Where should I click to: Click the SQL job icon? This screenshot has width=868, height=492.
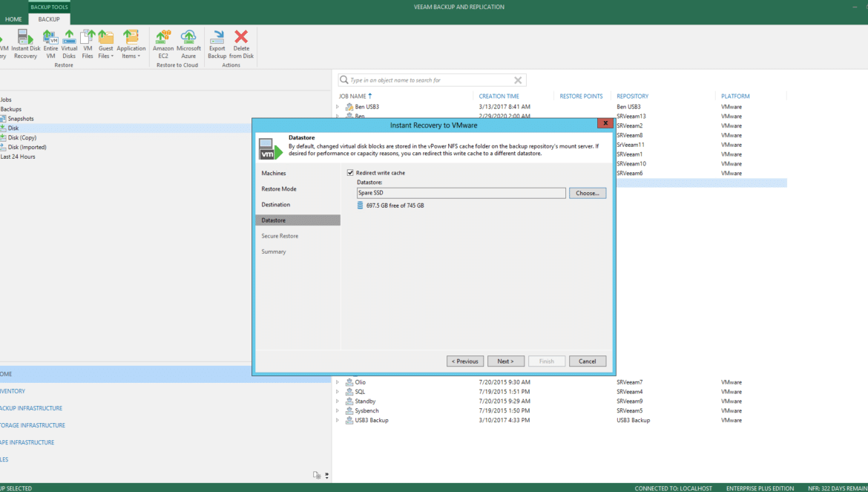349,392
